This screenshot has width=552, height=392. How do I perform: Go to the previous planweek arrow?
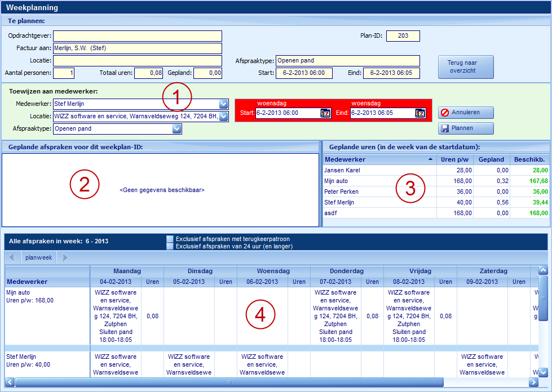[12, 257]
